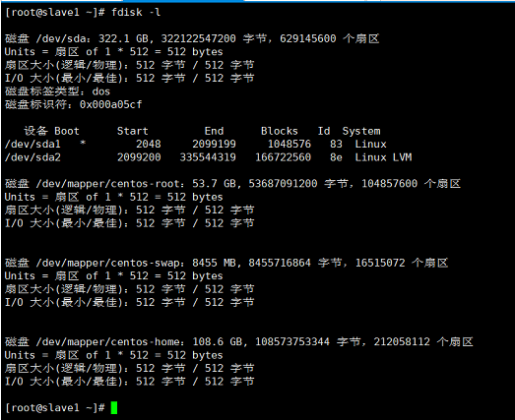Viewport: 515px width, 420px height.
Task: Click the /dev/mapper/centos-swap disk path
Action: [x=108, y=263]
